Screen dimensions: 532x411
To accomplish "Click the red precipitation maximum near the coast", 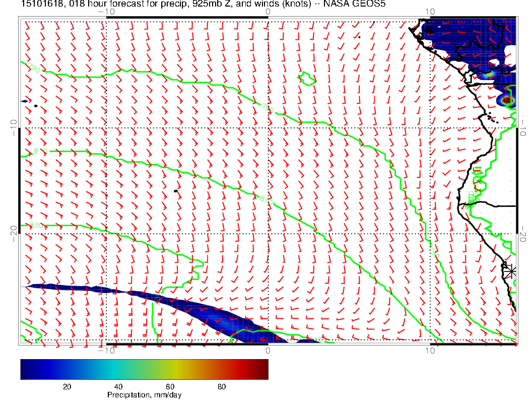I will (x=508, y=101).
